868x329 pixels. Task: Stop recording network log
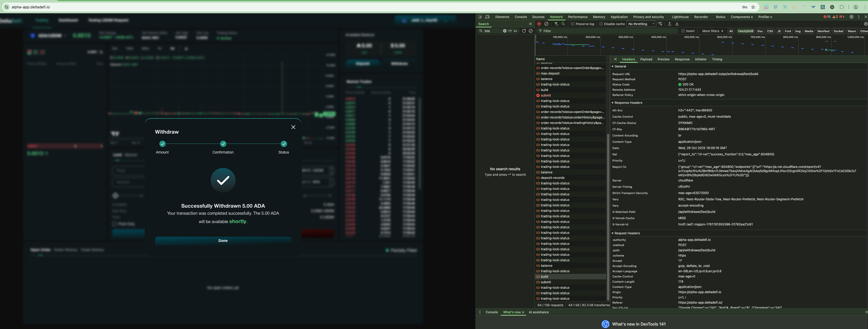pos(539,24)
